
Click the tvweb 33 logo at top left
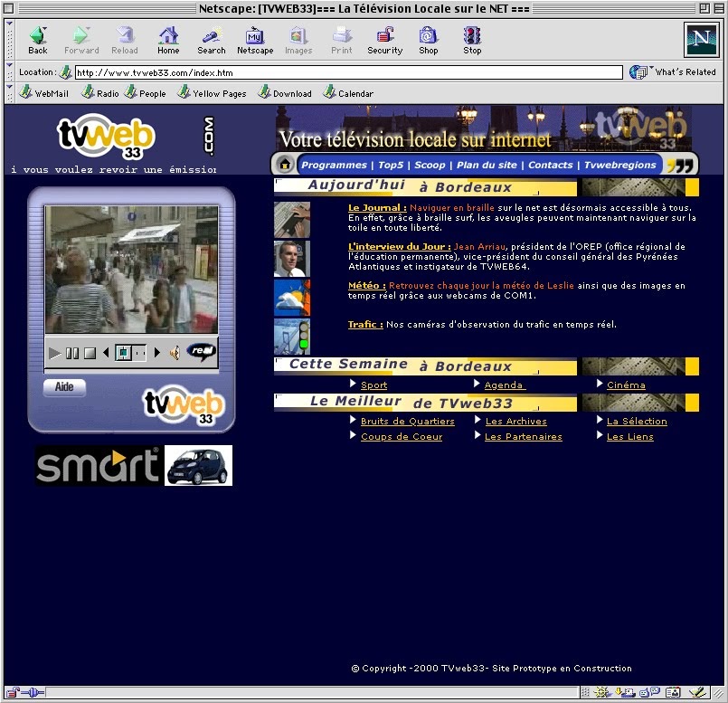pyautogui.click(x=106, y=137)
